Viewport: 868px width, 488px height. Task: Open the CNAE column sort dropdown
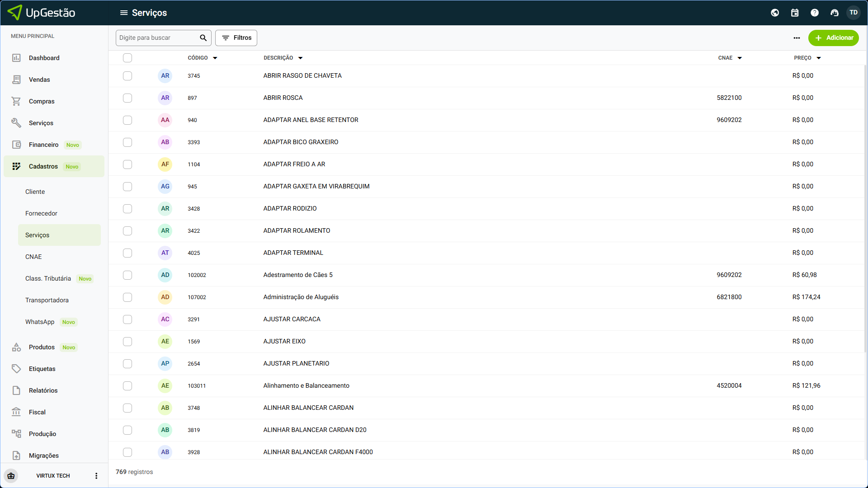(740, 58)
